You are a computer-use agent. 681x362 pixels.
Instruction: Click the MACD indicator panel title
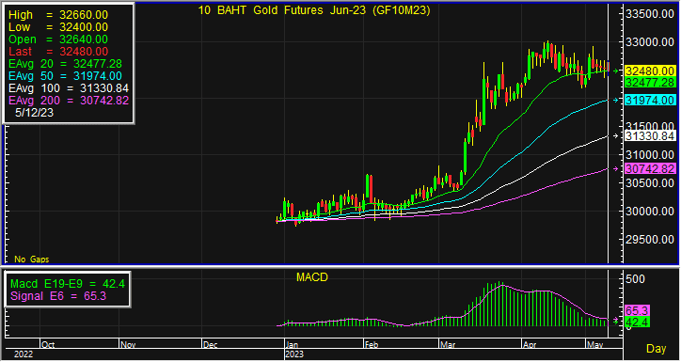coord(312,277)
